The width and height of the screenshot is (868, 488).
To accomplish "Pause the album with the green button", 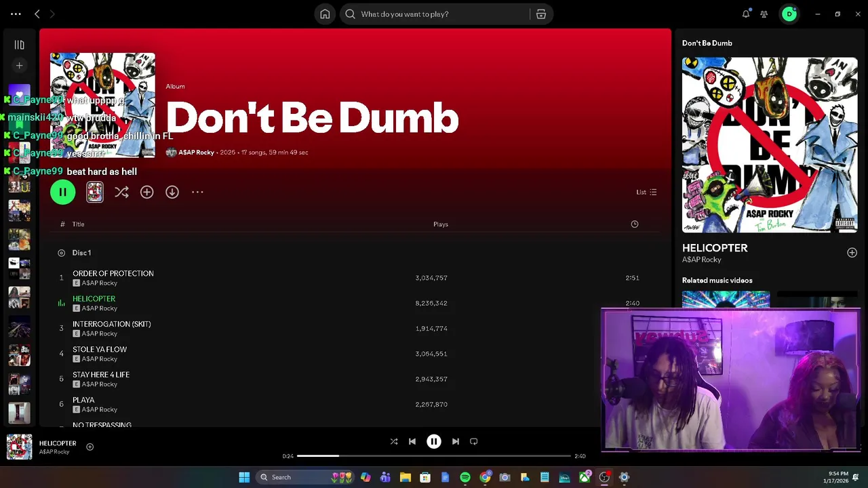I will tap(62, 192).
